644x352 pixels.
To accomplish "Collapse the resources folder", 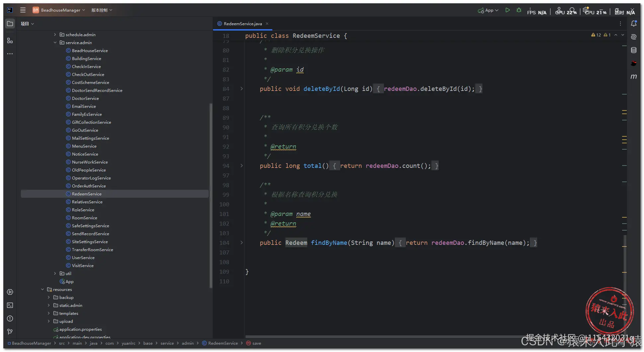I will pos(42,289).
